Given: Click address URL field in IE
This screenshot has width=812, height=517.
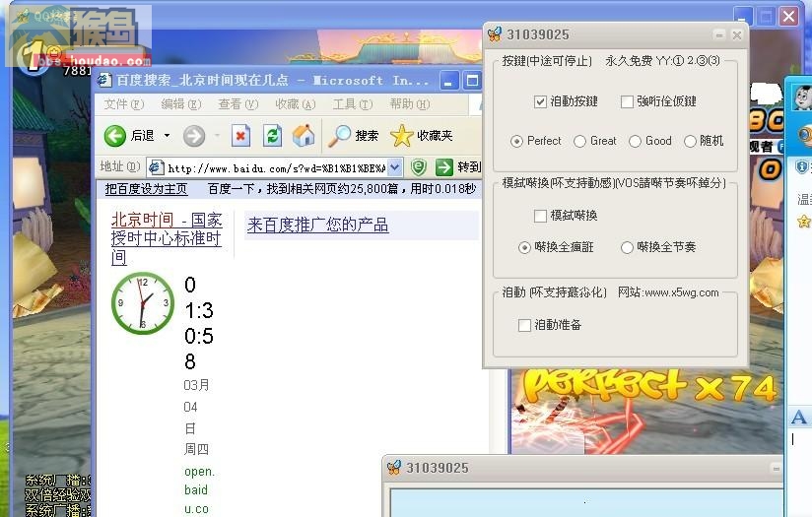Looking at the screenshot, I should point(277,167).
